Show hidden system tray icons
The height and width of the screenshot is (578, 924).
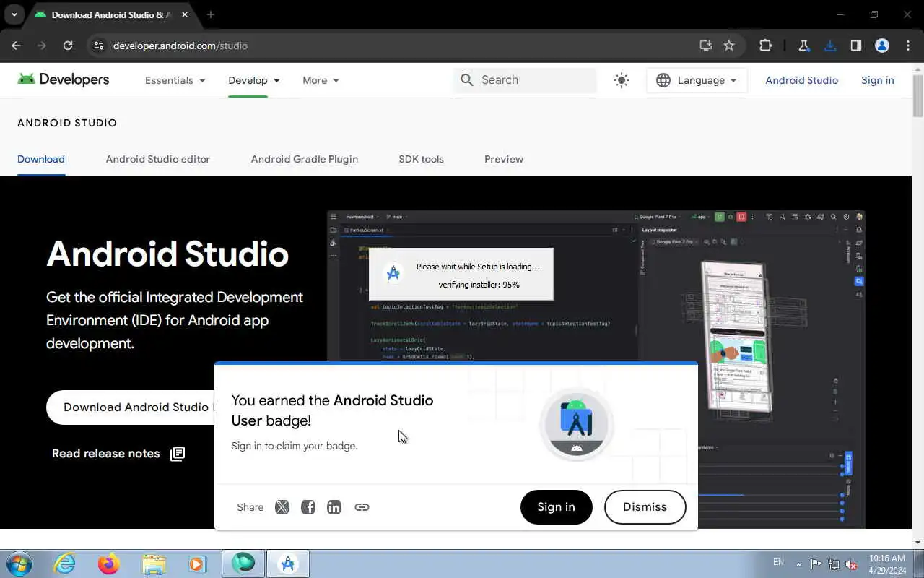[798, 564]
